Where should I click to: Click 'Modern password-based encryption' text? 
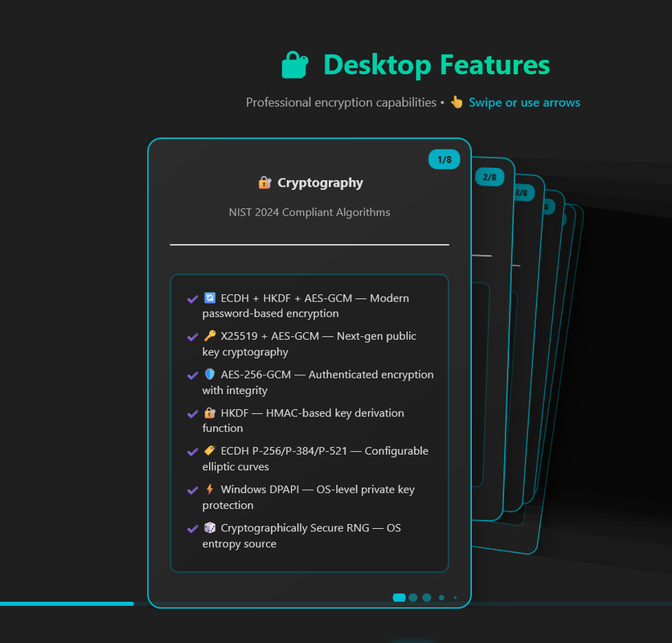coord(305,305)
